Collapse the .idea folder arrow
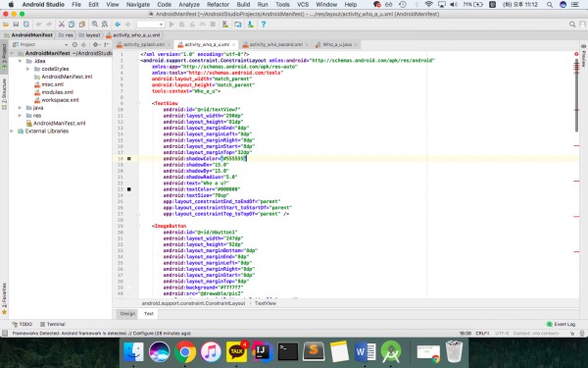The image size is (588, 368). pyautogui.click(x=20, y=61)
